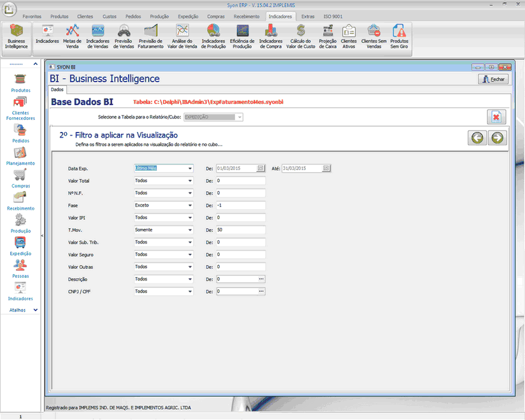
Task: Click the Descrição ellipsis lookup button
Action: pyautogui.click(x=261, y=279)
